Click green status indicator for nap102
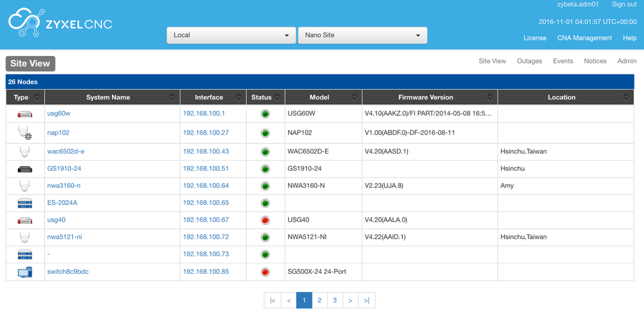 tap(265, 133)
